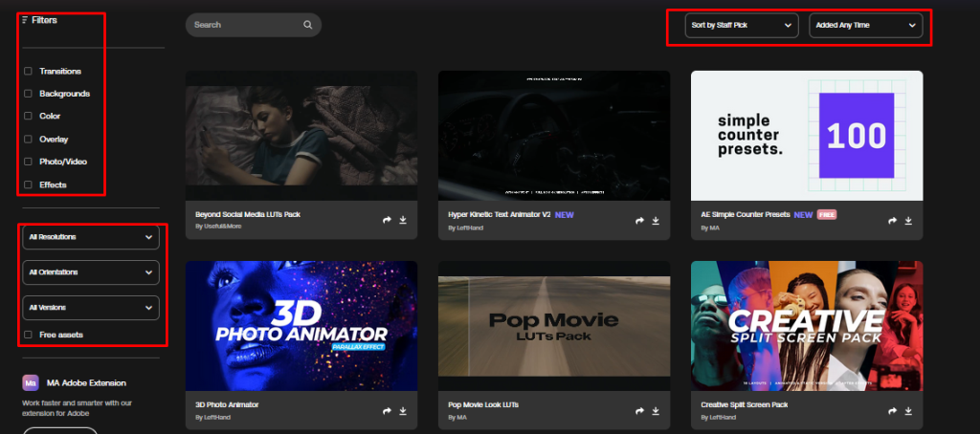Click the search magnifier icon
980x434 pixels.
coord(307,25)
